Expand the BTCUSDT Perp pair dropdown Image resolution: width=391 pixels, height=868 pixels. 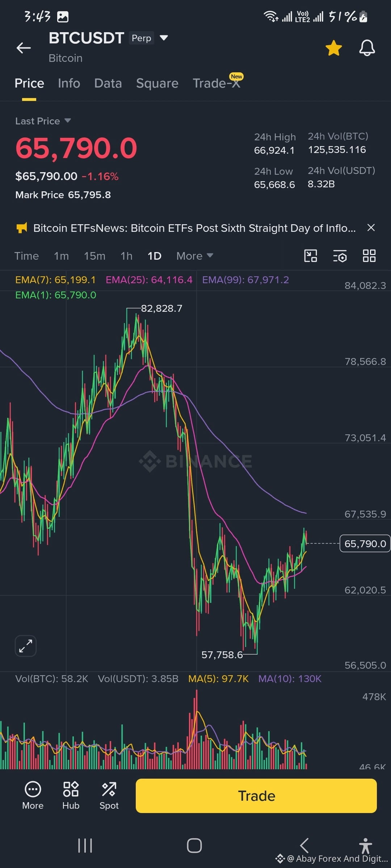click(x=164, y=38)
